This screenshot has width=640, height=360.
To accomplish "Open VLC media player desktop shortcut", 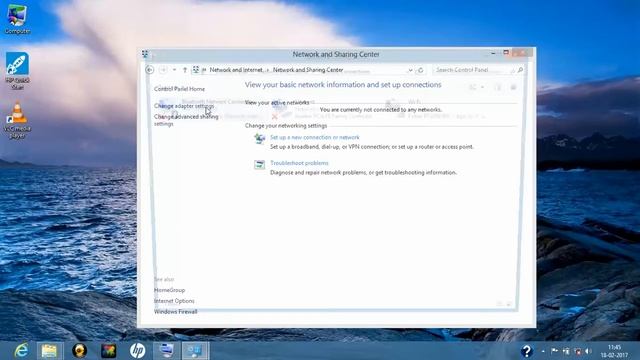I will click(17, 120).
